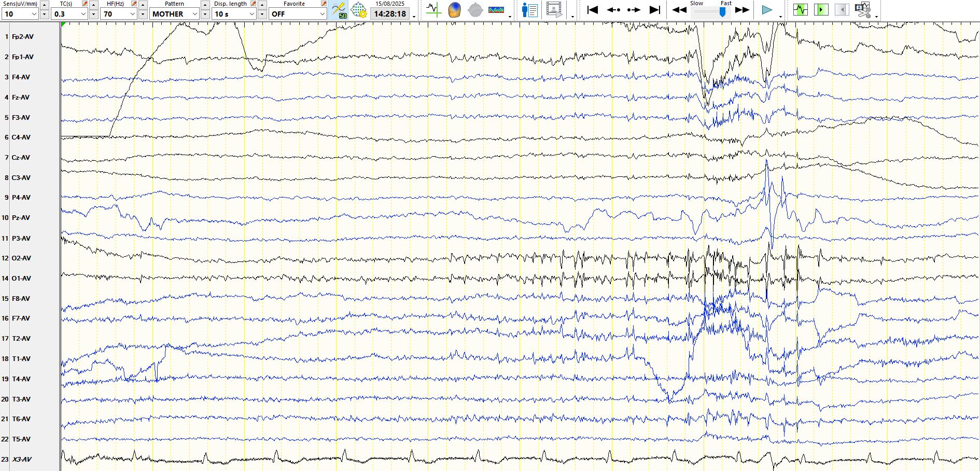Expand the overflow arrow after the spectral map icon
The image size is (980, 471).
pyautogui.click(x=510, y=17)
